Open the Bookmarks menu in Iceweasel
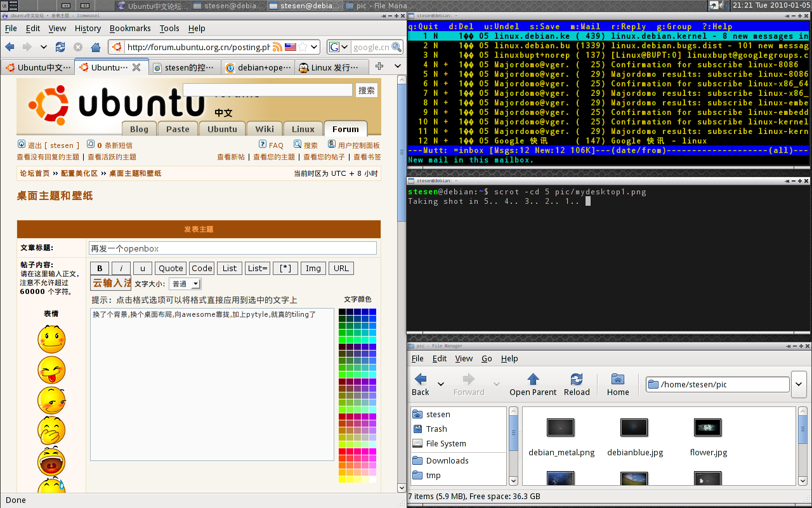This screenshot has width=812, height=508. [130, 28]
